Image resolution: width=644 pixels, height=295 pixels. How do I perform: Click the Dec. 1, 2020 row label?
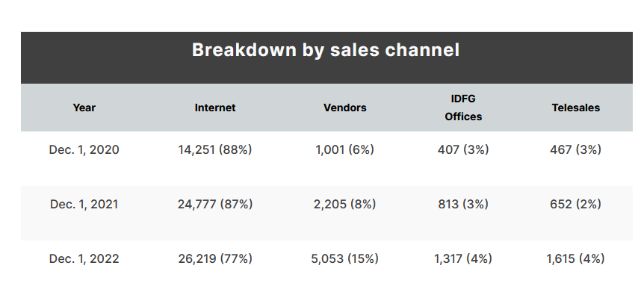(84, 150)
